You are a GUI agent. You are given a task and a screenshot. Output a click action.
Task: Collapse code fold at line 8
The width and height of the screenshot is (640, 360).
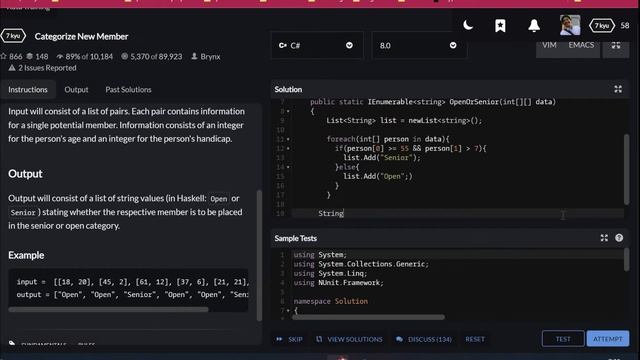click(288, 111)
